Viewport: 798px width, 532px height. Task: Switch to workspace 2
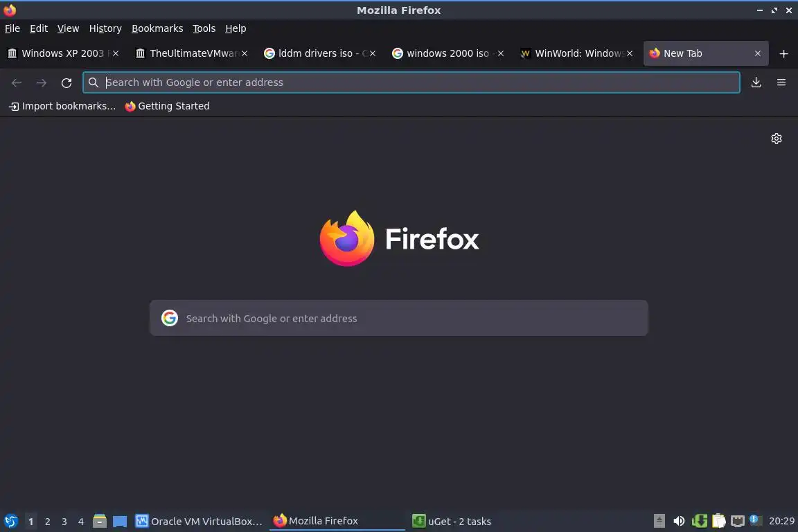pos(48,522)
